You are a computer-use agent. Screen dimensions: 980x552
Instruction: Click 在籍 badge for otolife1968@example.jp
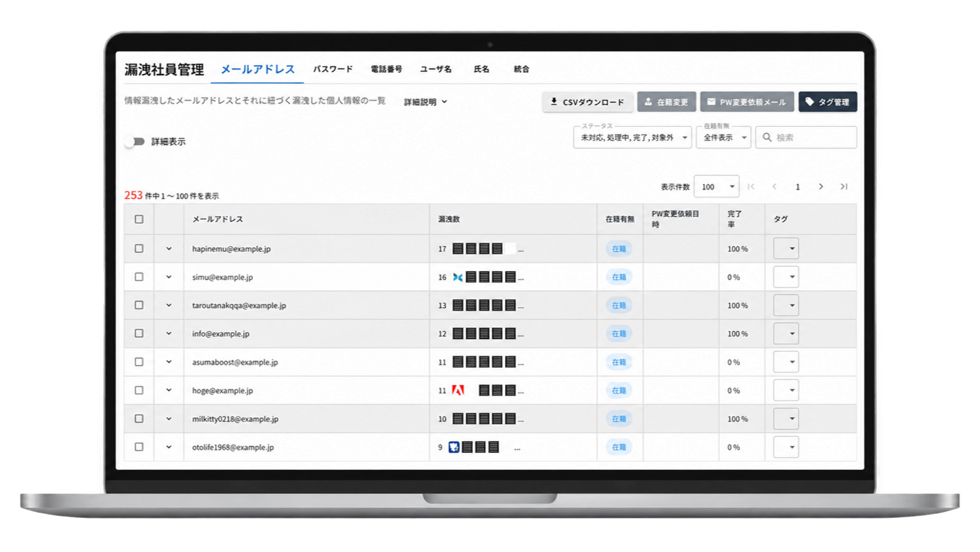pos(619,447)
